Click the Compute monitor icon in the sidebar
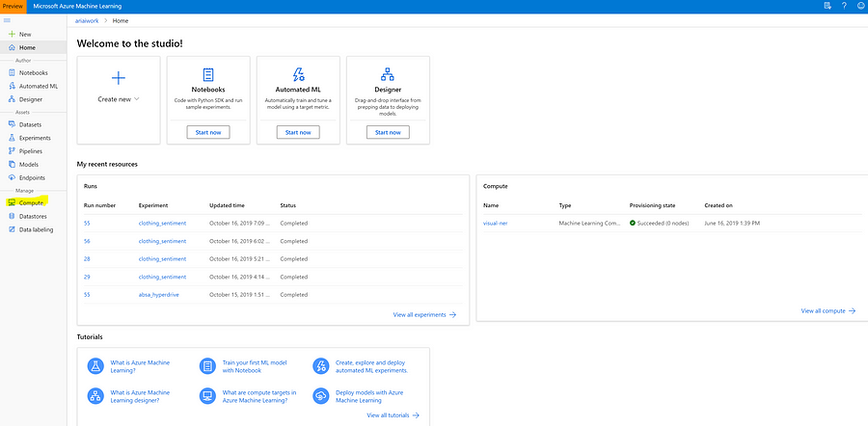868x426 pixels. tap(12, 203)
